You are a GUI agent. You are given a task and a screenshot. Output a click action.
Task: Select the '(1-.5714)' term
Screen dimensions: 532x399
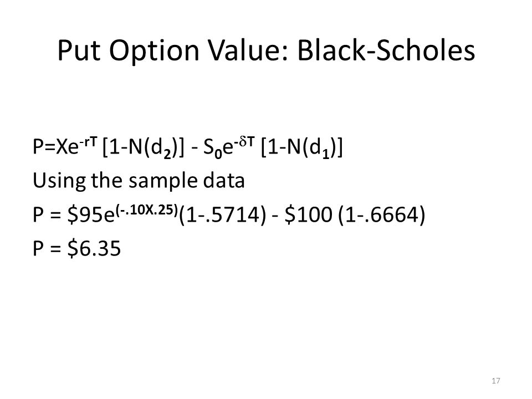[222, 215]
